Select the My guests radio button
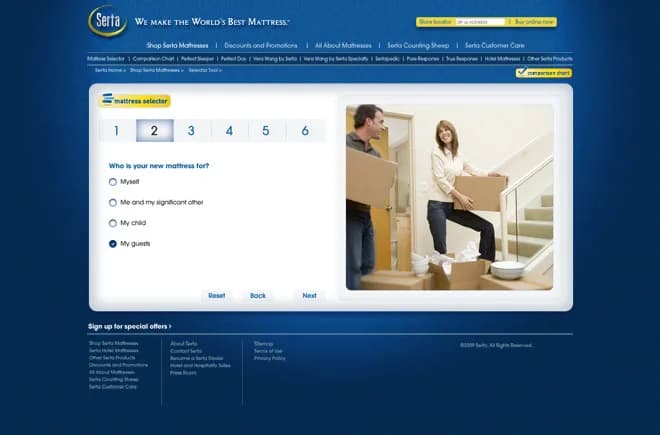The image size is (660, 435). 113,244
